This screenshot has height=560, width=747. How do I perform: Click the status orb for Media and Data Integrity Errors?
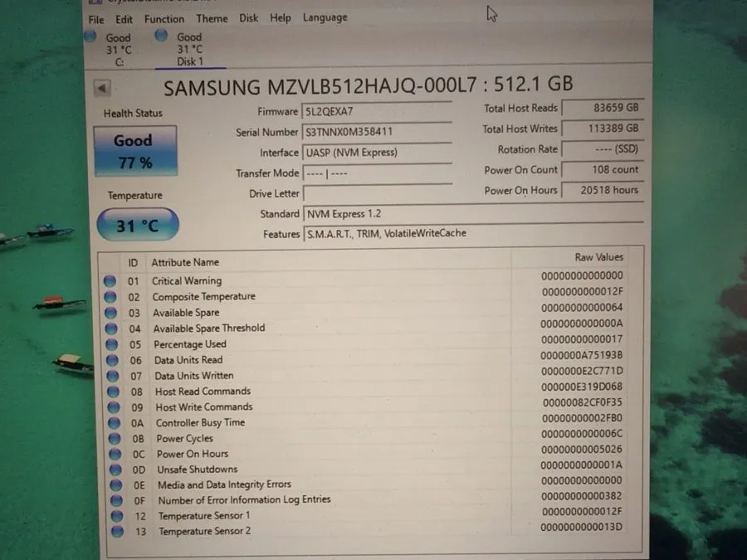[115, 485]
